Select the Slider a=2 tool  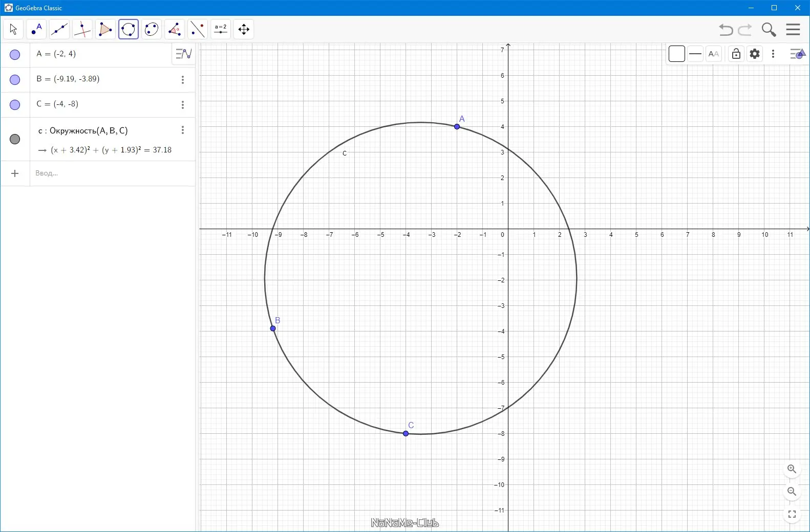click(221, 29)
